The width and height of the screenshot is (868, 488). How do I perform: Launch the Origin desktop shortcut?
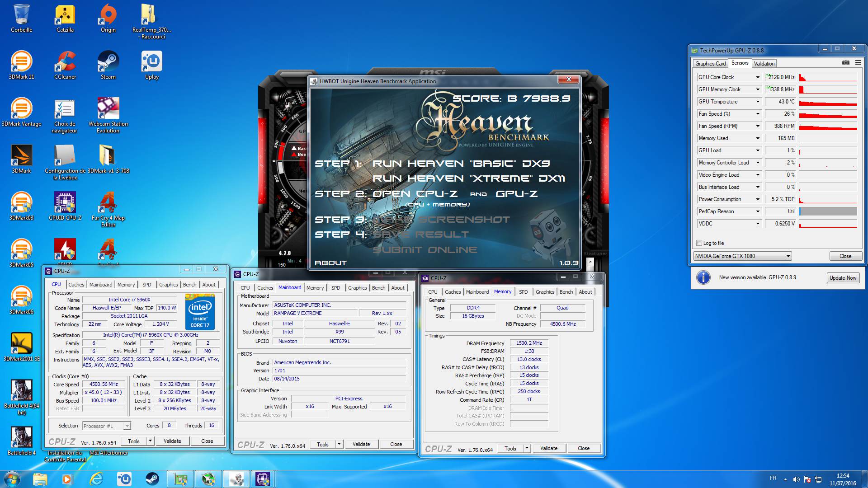pyautogui.click(x=108, y=19)
